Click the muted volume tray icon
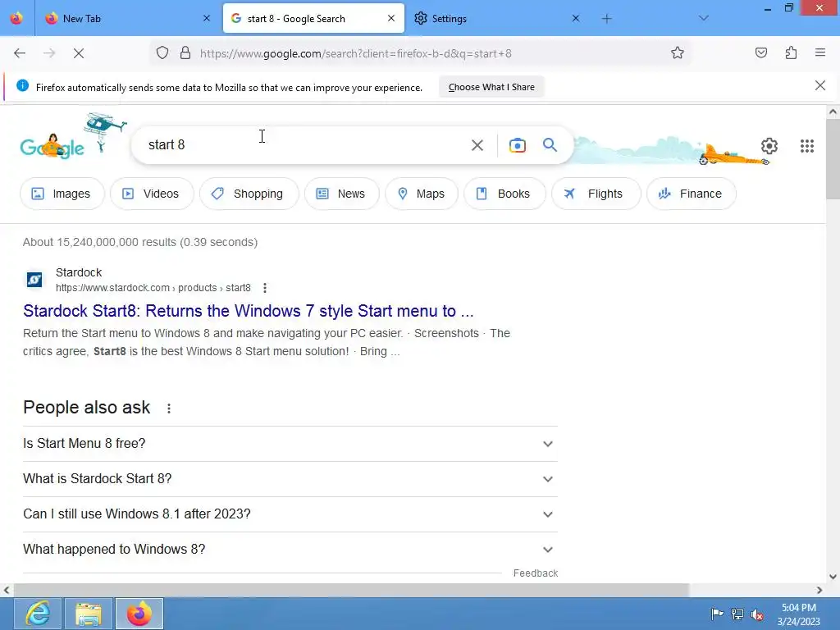 (x=757, y=614)
